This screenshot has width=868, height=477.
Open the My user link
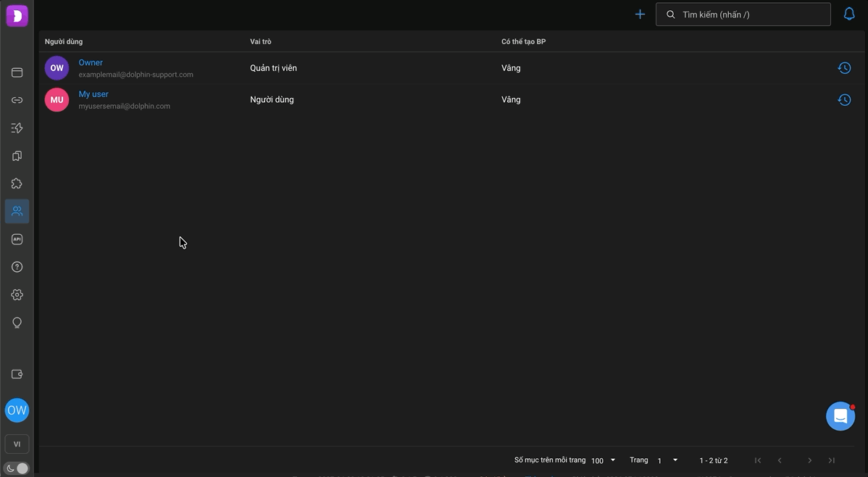pyautogui.click(x=93, y=94)
